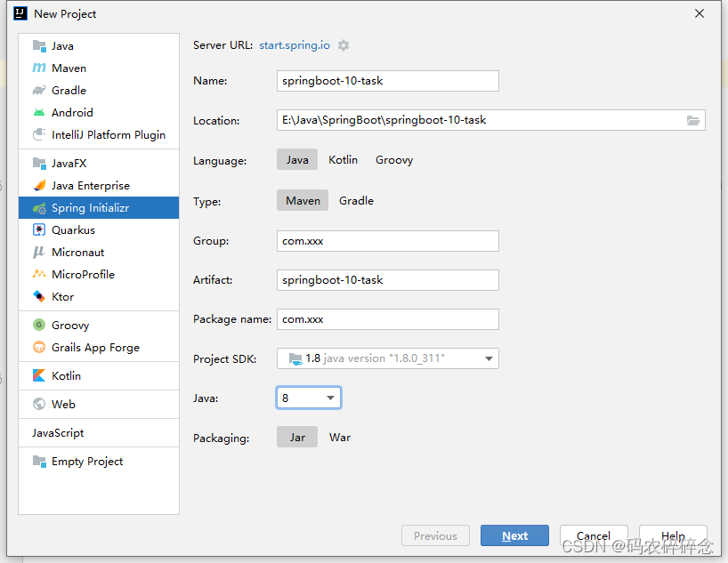Click the Quarkus icon
728x563 pixels.
tap(39, 230)
